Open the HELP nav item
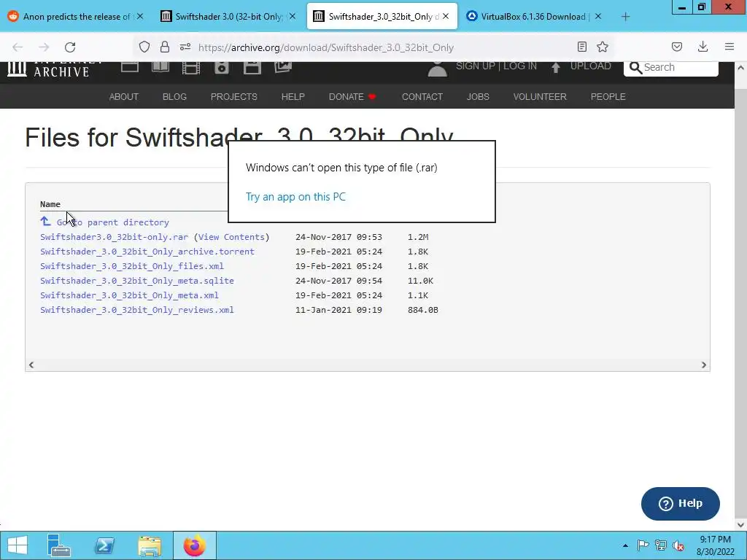The image size is (747, 560). (x=293, y=97)
